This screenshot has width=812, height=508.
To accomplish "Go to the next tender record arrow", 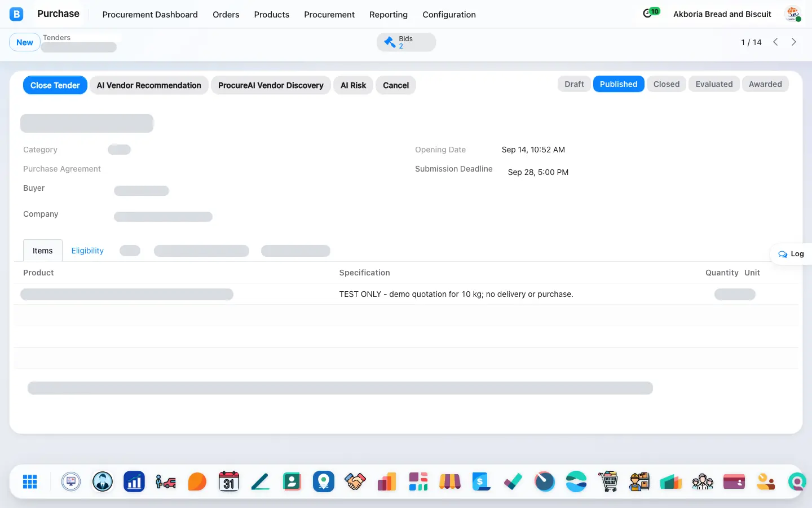I will point(794,42).
